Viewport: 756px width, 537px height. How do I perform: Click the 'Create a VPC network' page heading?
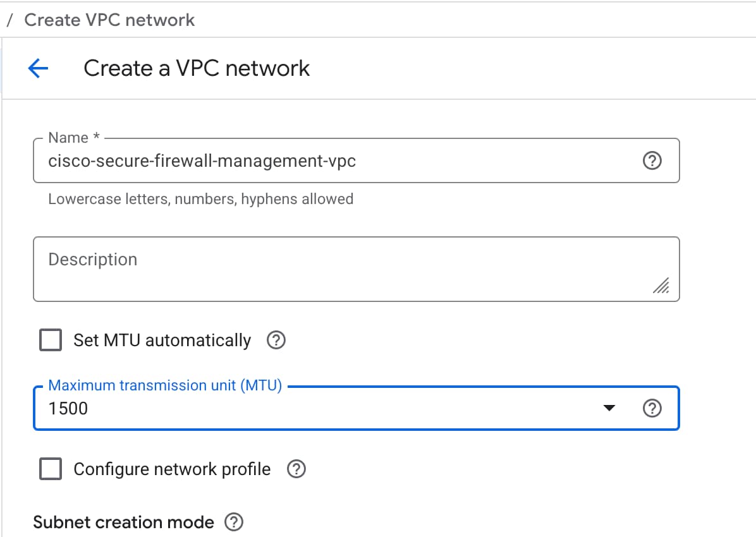point(197,68)
